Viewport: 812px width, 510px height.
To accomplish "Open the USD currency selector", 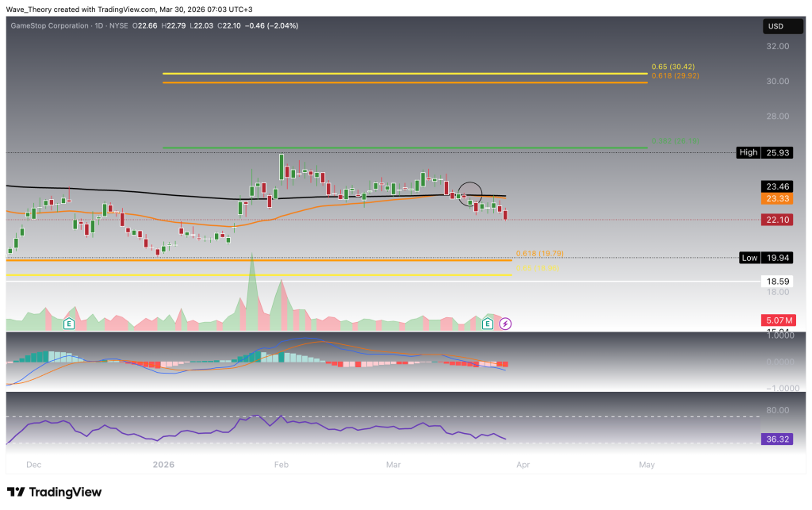I will coord(776,27).
